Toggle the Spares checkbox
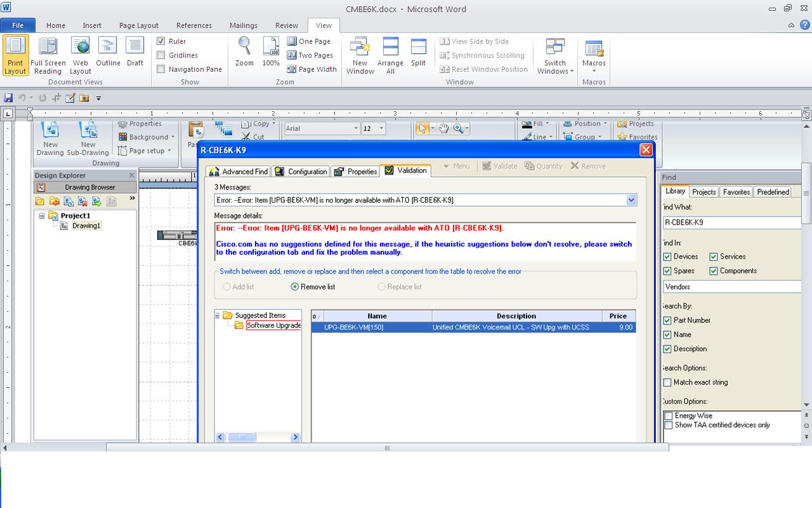The width and height of the screenshot is (812, 508). [x=667, y=271]
